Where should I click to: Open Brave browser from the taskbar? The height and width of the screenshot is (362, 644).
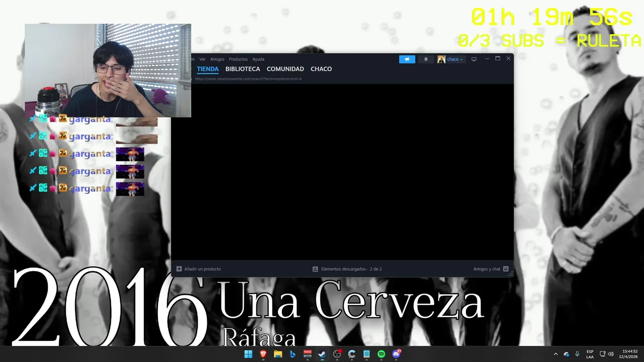pos(263,354)
